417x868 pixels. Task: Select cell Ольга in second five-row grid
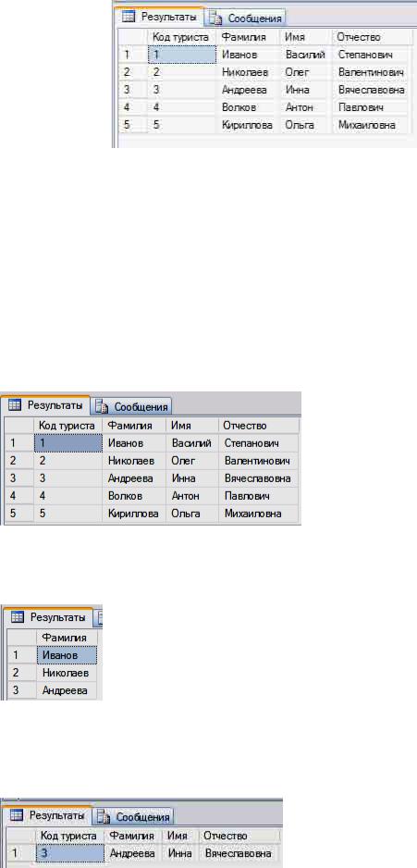point(192,515)
